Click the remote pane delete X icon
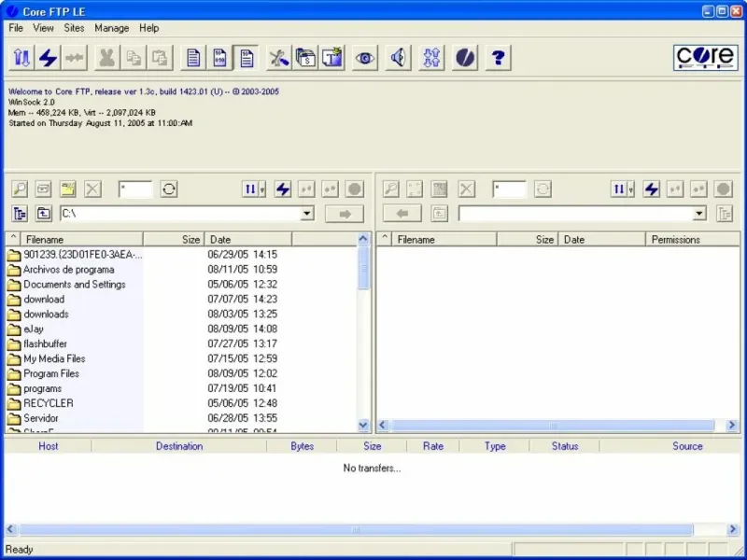This screenshot has height=560, width=747. [466, 189]
